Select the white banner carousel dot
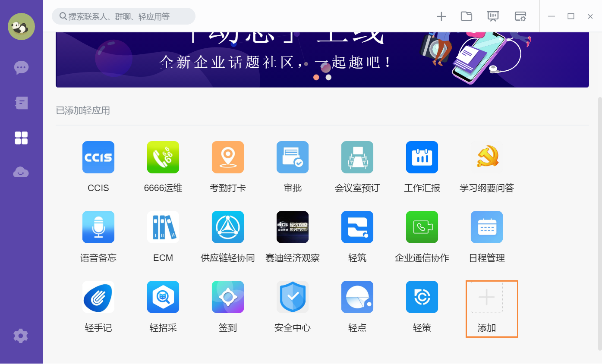Screen dimensions: 602x364 click(x=328, y=77)
